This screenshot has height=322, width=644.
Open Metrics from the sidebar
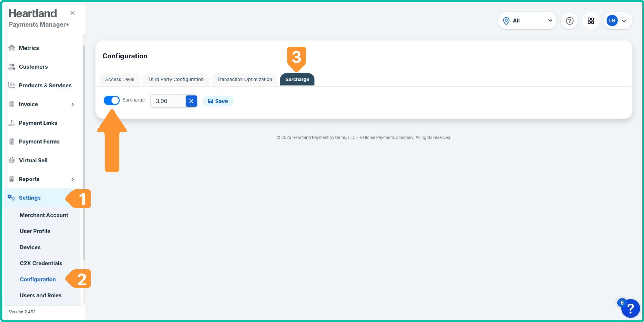click(29, 48)
